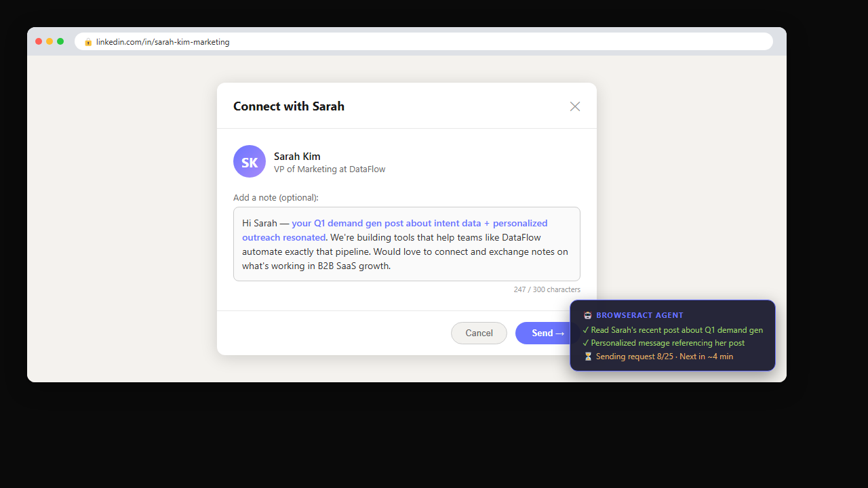Click the 'Add a note (optional):' label

[x=276, y=198]
